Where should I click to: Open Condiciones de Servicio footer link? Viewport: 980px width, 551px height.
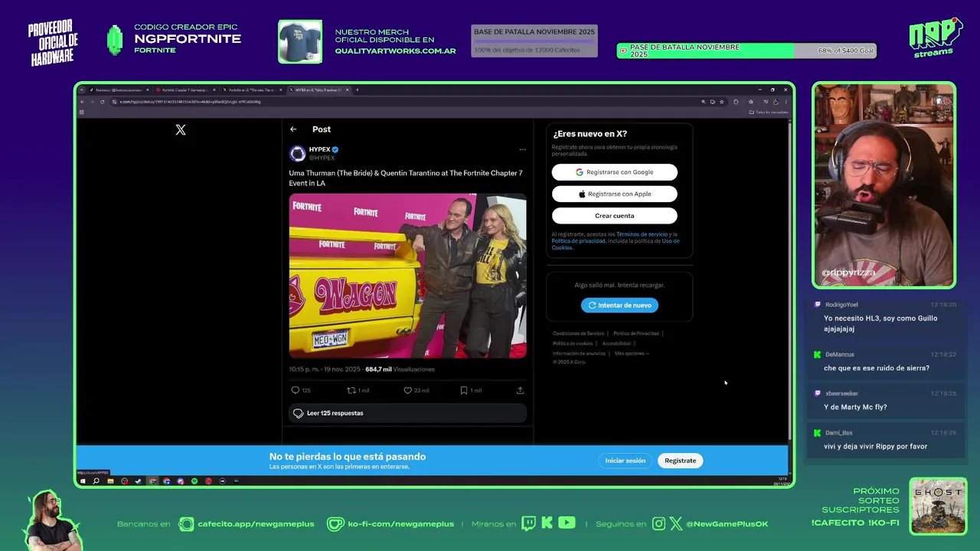[x=579, y=334]
